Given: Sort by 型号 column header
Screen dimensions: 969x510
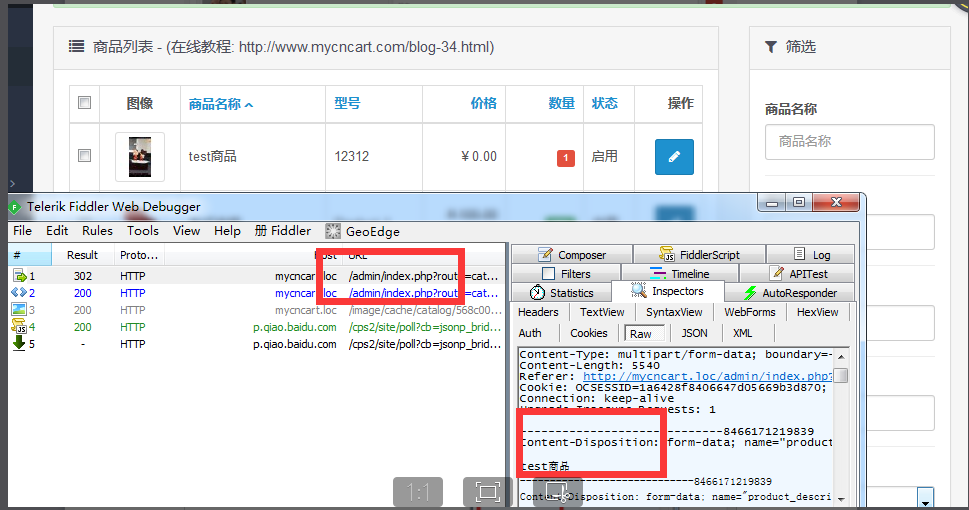Looking at the screenshot, I should tap(347, 103).
